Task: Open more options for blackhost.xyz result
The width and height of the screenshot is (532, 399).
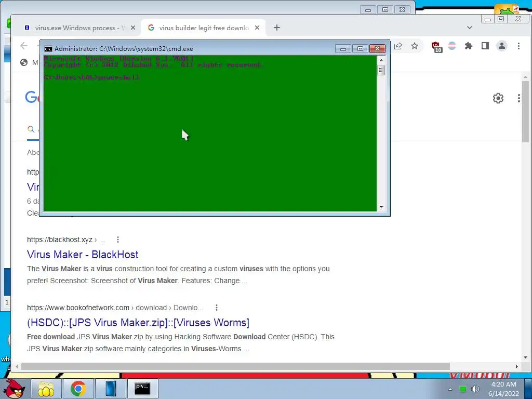Action: [118, 240]
